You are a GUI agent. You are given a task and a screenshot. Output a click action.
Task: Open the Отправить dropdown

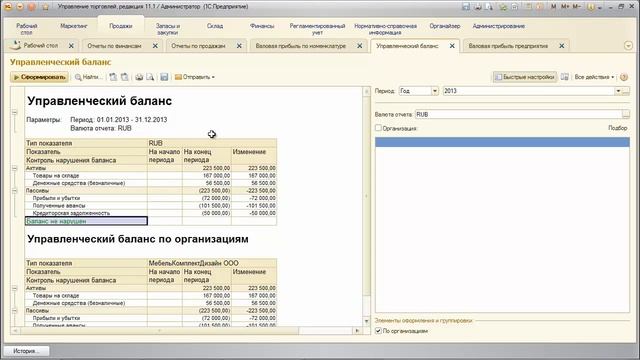click(195, 77)
